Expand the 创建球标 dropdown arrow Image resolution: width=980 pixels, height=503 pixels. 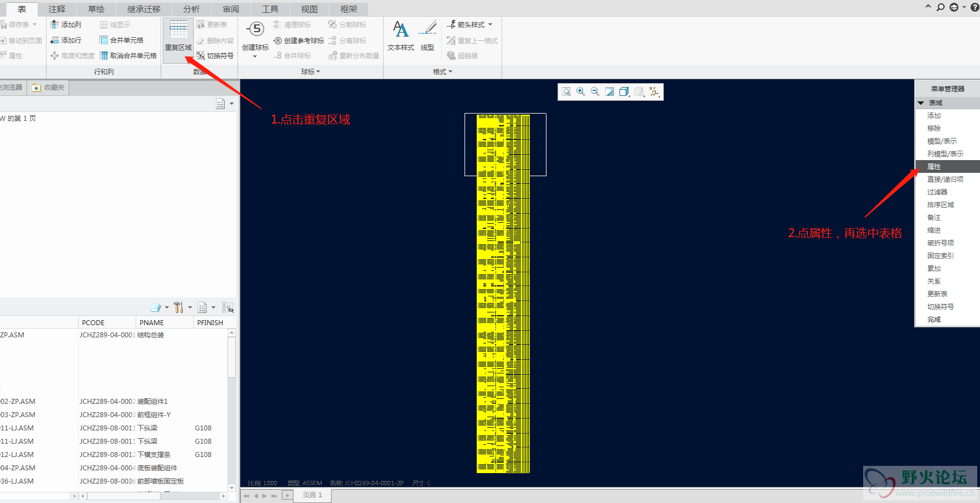pyautogui.click(x=255, y=57)
